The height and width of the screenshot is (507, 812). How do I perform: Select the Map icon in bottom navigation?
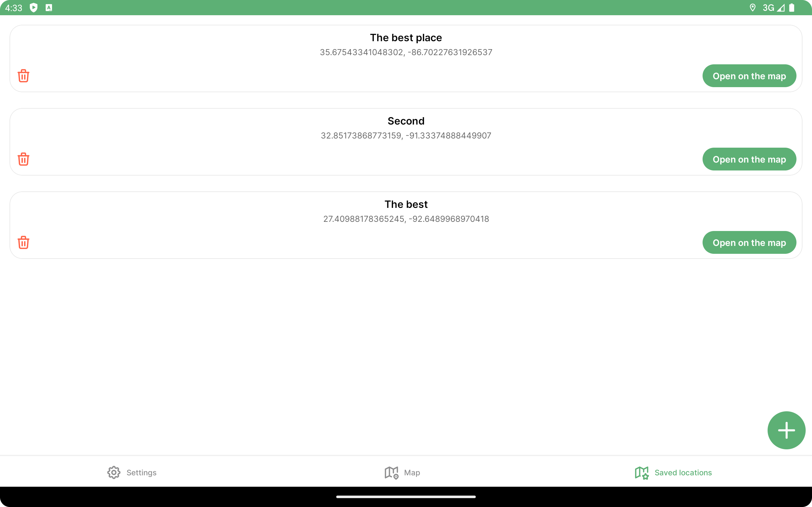tap(391, 473)
